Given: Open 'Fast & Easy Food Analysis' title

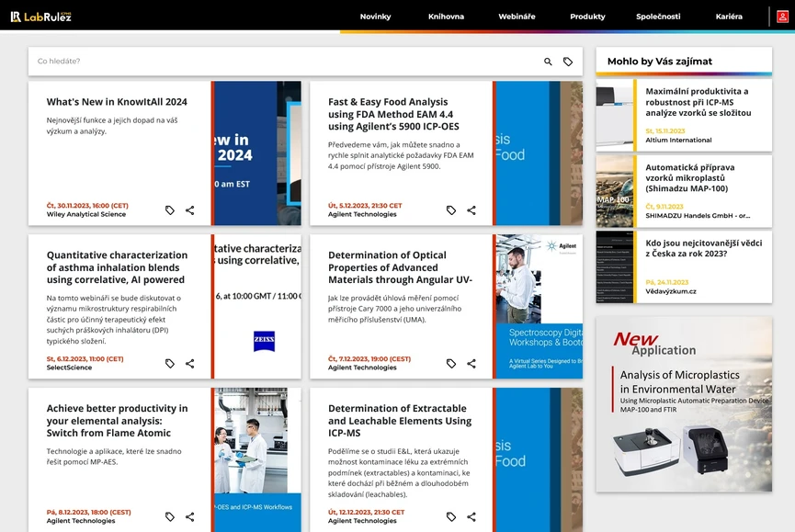Looking at the screenshot, I should pos(393,114).
